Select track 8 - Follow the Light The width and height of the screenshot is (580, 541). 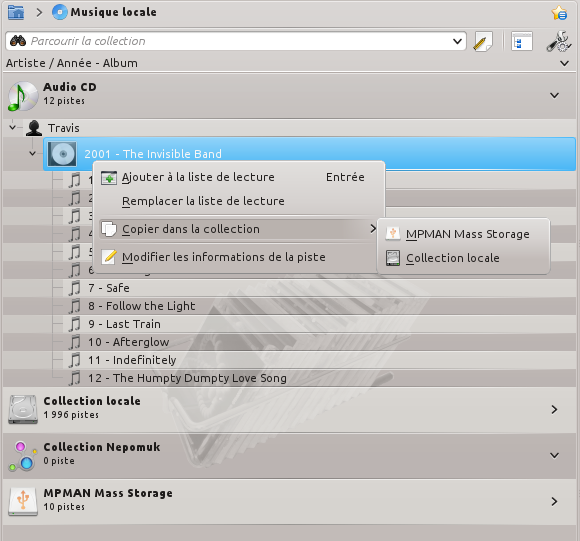click(142, 306)
